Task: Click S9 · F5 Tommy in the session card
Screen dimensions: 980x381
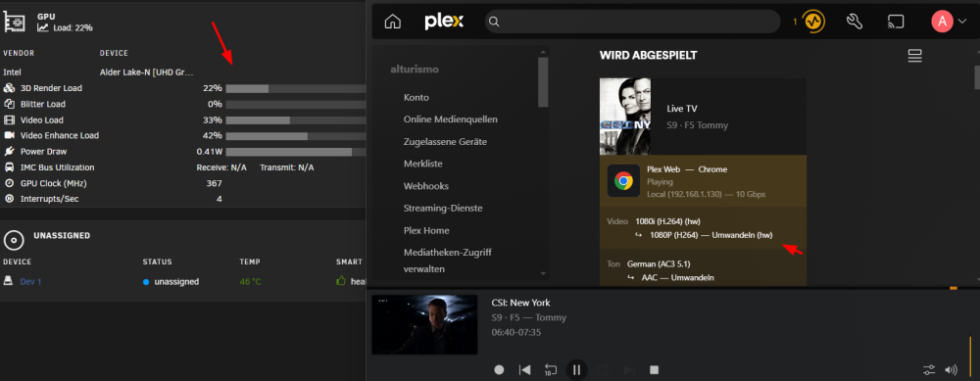Action: point(698,125)
